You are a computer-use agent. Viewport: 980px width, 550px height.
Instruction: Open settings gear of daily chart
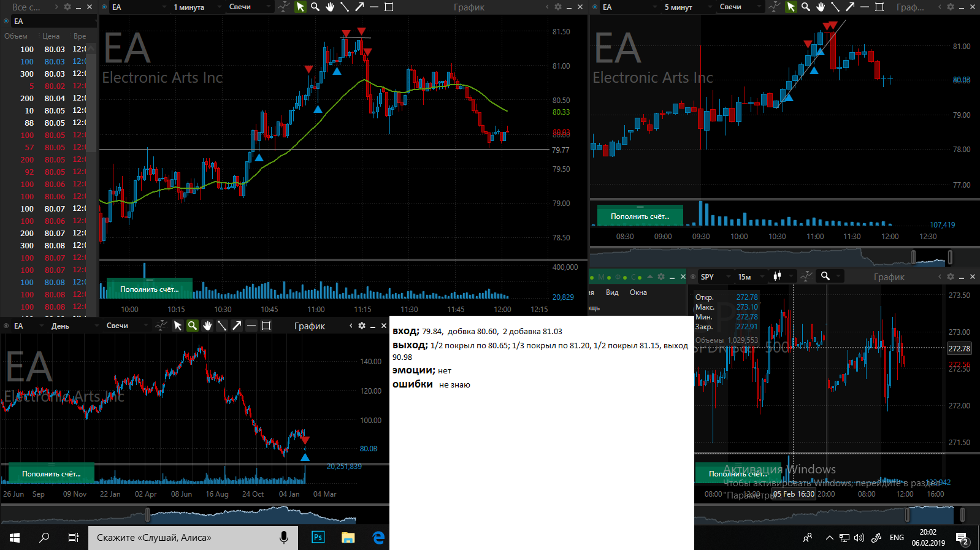[x=362, y=326]
